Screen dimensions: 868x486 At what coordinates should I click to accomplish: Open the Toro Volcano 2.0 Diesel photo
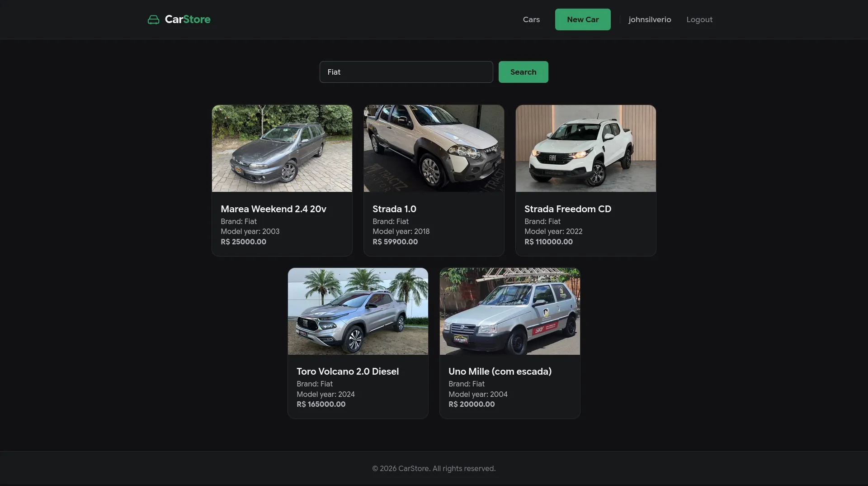[x=358, y=311]
